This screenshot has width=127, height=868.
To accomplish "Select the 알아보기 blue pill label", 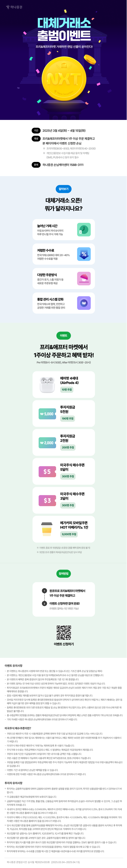I will [63, 189].
